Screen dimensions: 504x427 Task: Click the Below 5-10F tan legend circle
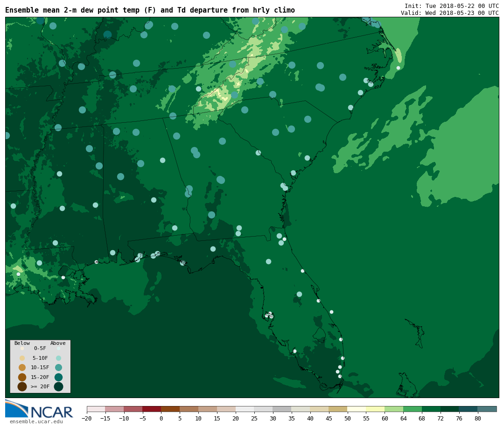point(22,358)
